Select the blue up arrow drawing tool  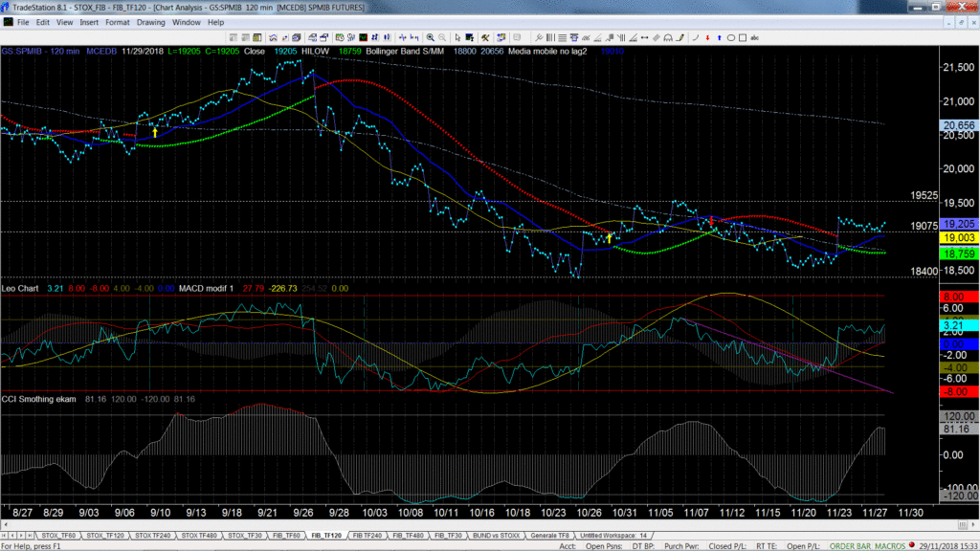click(x=720, y=37)
